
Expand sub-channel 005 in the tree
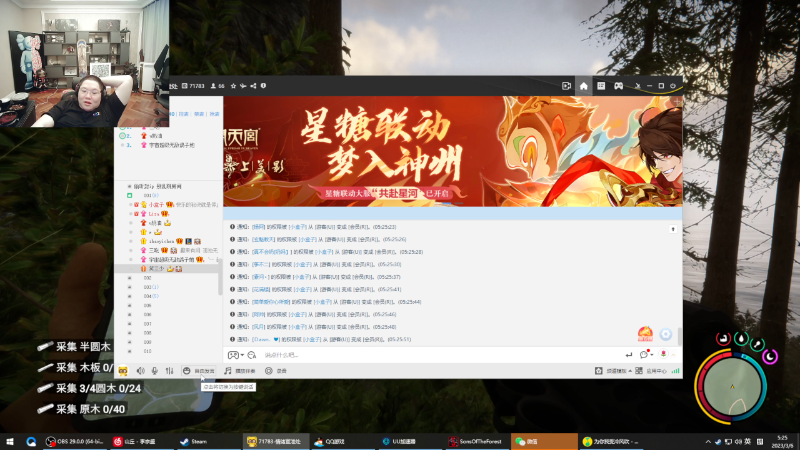point(130,306)
